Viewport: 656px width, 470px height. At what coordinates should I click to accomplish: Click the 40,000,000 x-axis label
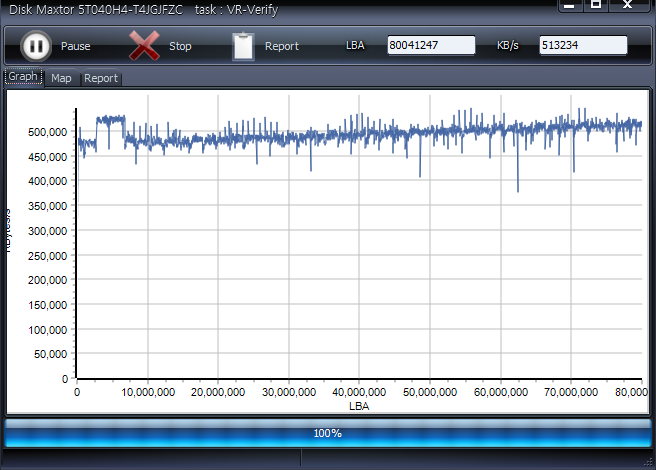(x=359, y=392)
